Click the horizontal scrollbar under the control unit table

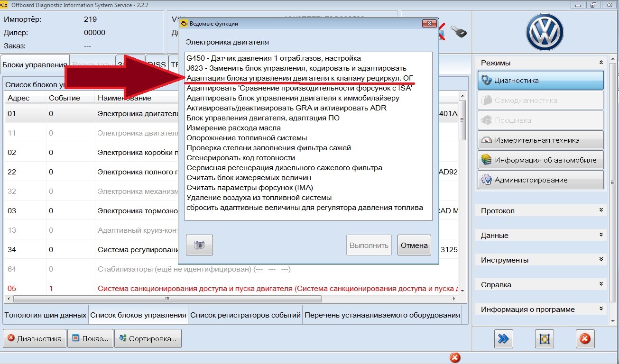point(167,299)
